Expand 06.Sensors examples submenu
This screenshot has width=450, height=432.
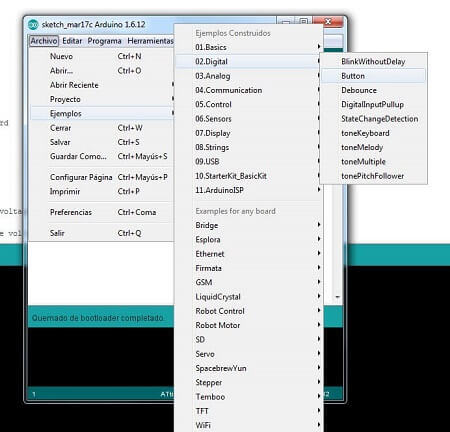click(x=249, y=119)
